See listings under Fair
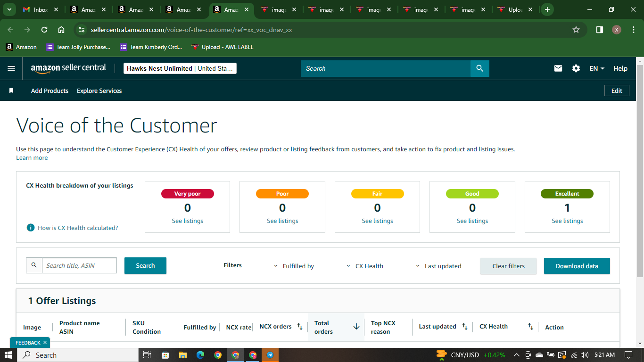This screenshot has width=644, height=362. point(377,221)
